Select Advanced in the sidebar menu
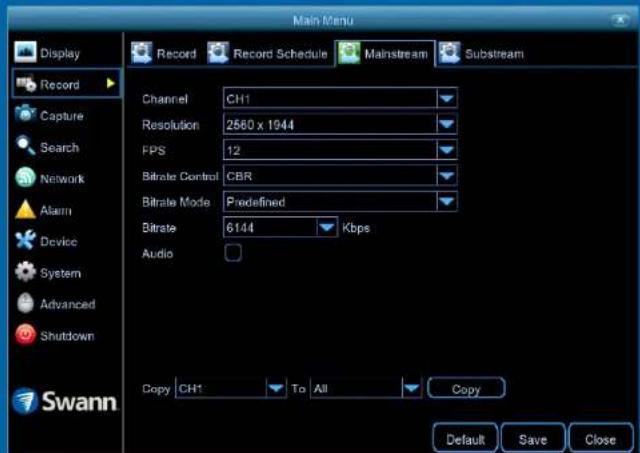The height and width of the screenshot is (453, 640). point(68,304)
